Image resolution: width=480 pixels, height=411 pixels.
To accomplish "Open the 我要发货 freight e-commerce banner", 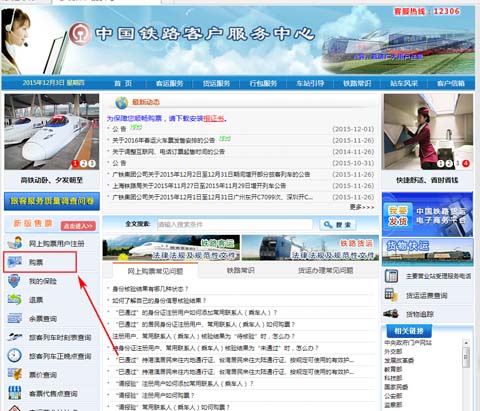I will point(427,214).
